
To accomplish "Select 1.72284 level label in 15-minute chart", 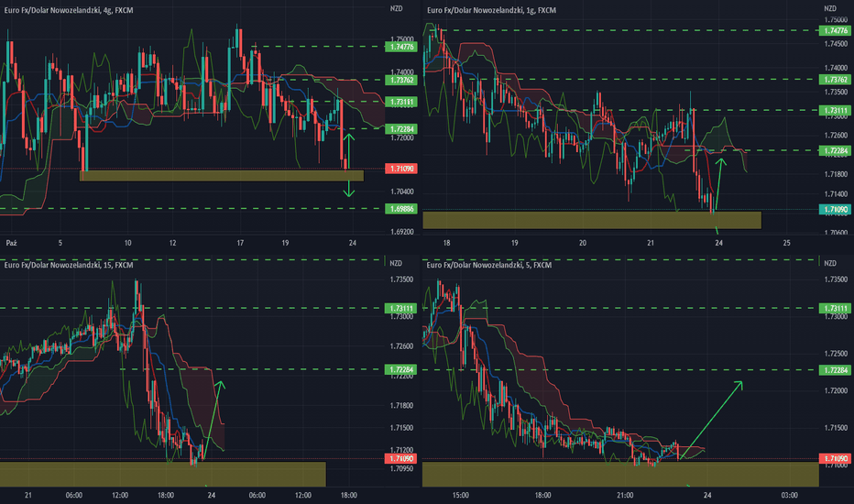I will [401, 369].
